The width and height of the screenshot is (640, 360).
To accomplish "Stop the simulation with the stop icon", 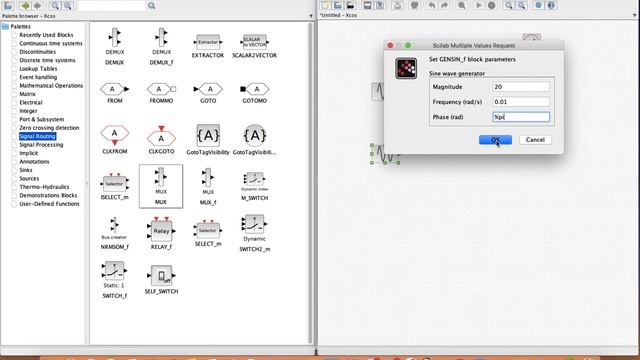I will point(491,5).
